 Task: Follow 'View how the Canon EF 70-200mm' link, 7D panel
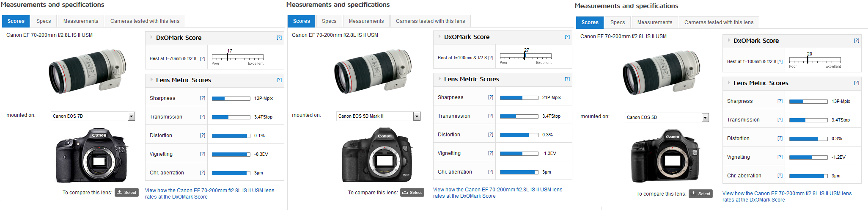(210, 193)
